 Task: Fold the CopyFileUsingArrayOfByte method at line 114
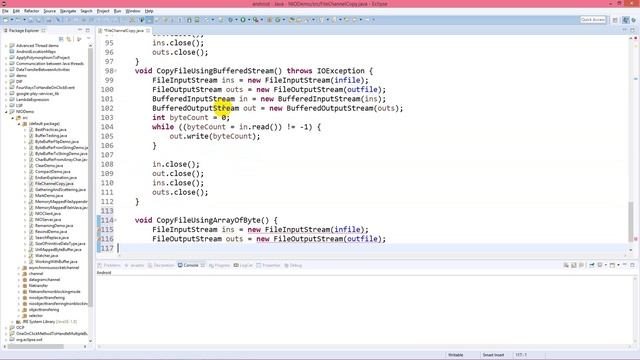pyautogui.click(x=116, y=220)
